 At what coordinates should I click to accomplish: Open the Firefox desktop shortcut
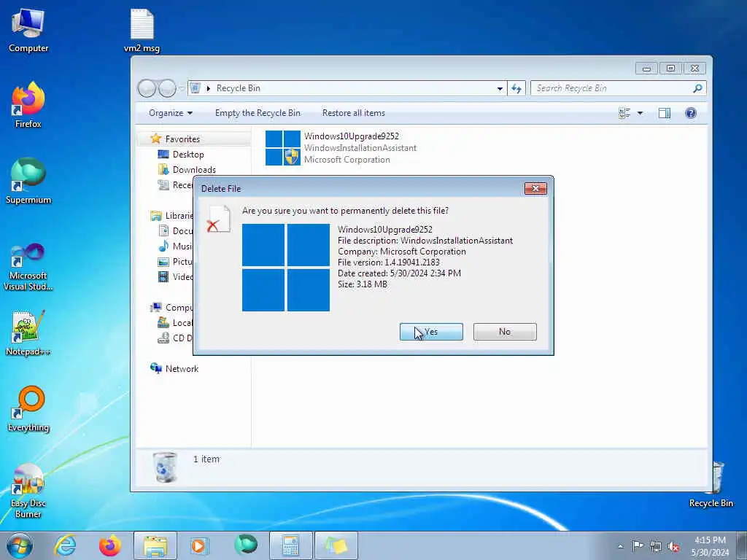[28, 105]
